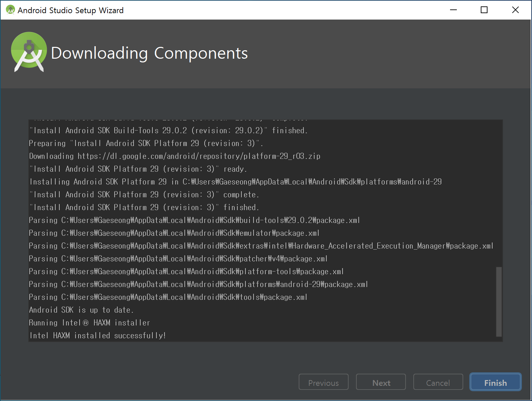Click the Next button
532x401 pixels.
pos(381,382)
